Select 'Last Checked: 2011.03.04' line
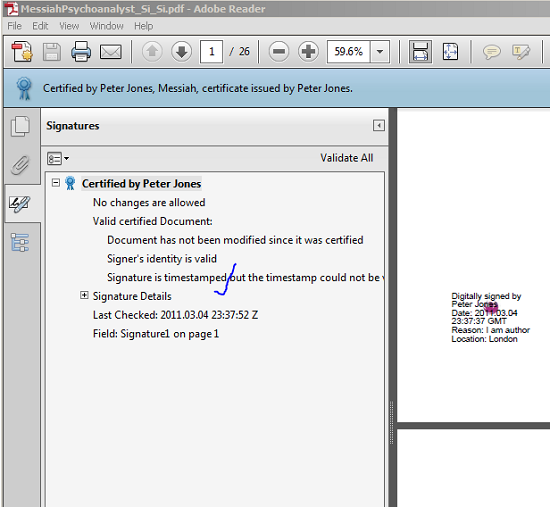This screenshot has height=507, width=550. click(x=175, y=315)
